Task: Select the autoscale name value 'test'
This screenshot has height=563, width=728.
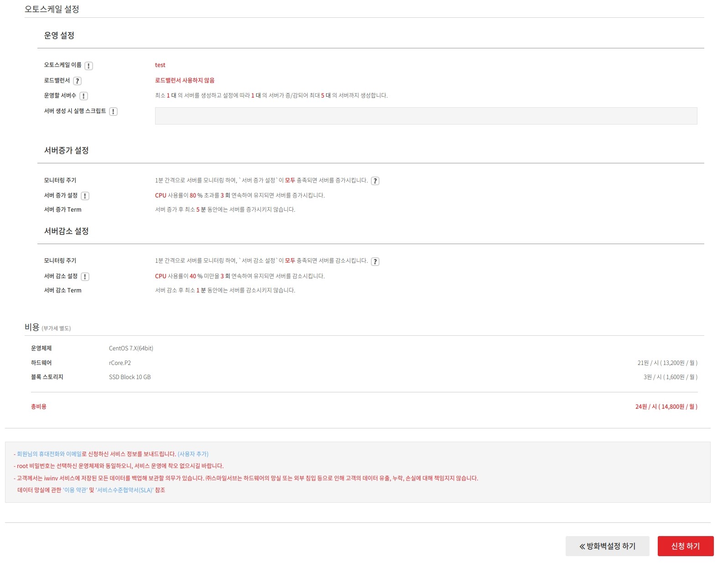Action: [x=160, y=65]
